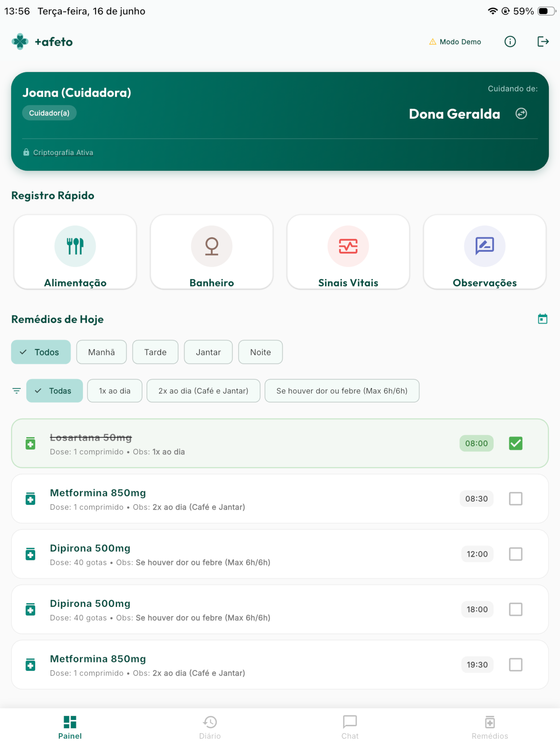Switch patient via swap icon beside Dona Geralda
This screenshot has width=560, height=747.
pos(521,113)
